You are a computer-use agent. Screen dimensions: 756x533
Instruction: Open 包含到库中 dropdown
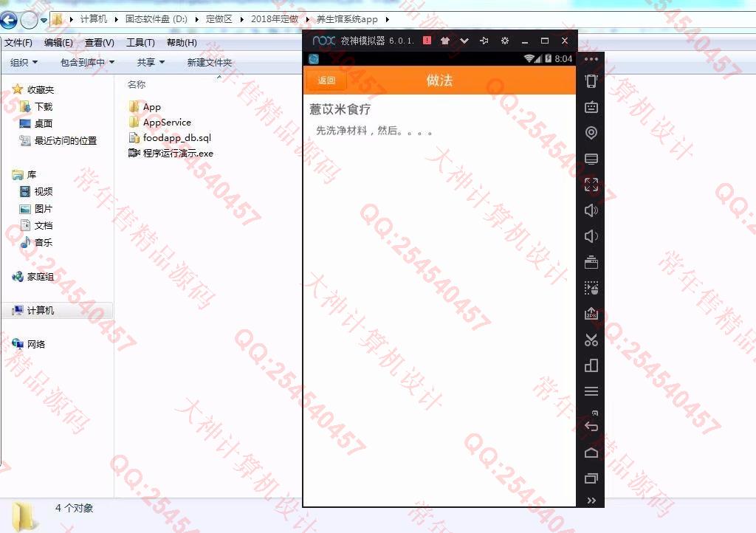click(x=87, y=62)
